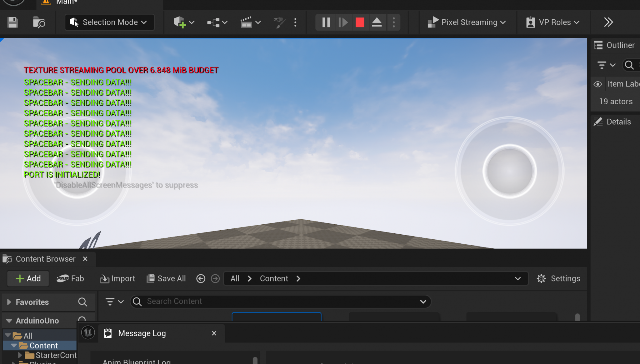Eject from the active play session
Viewport: 640px width, 364px height.
[x=377, y=22]
